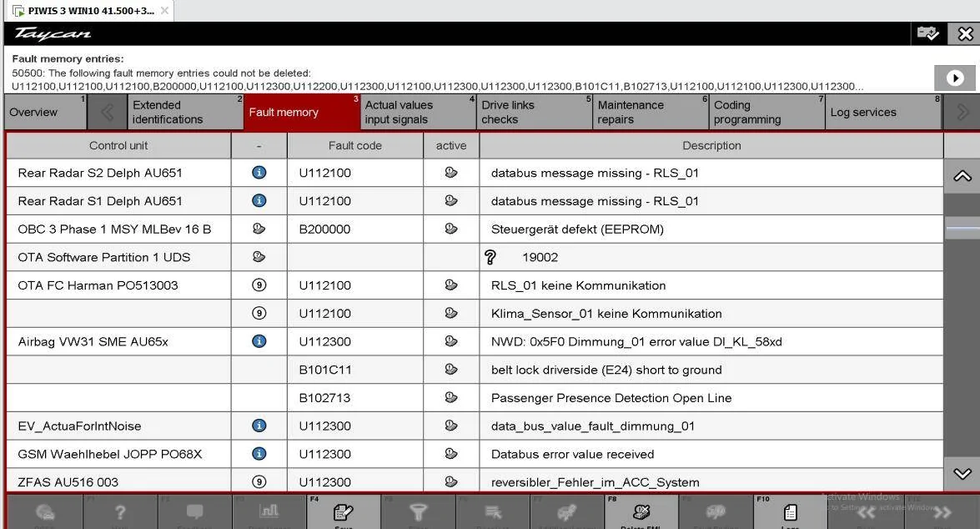Click active status icon for B101C11
Image resolution: width=980 pixels, height=529 pixels.
click(450, 370)
